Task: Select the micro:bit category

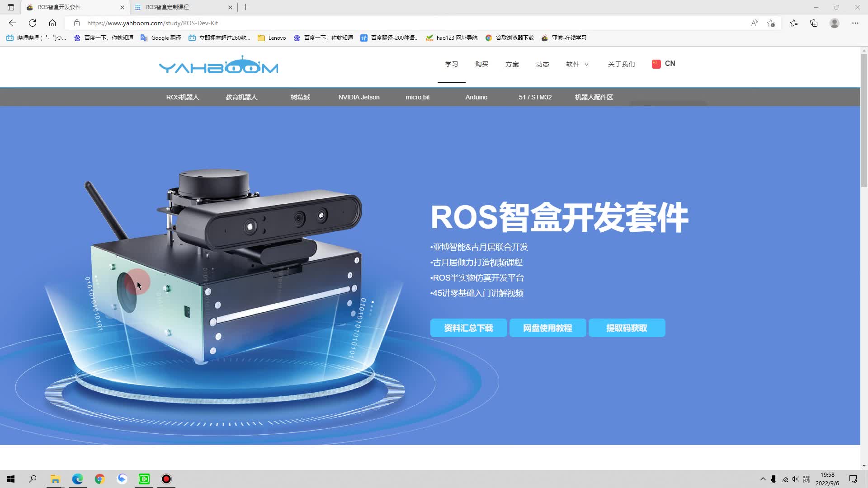Action: [418, 97]
